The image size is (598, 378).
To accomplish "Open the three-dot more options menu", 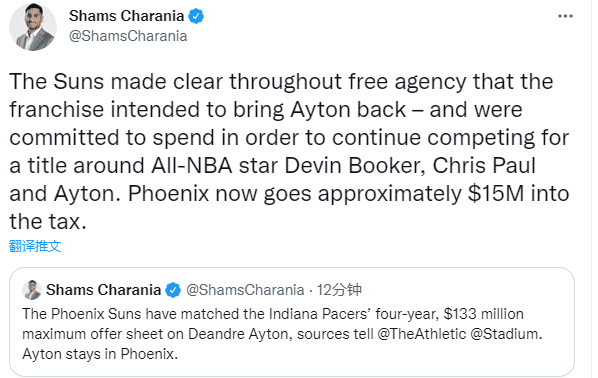I will (565, 16).
